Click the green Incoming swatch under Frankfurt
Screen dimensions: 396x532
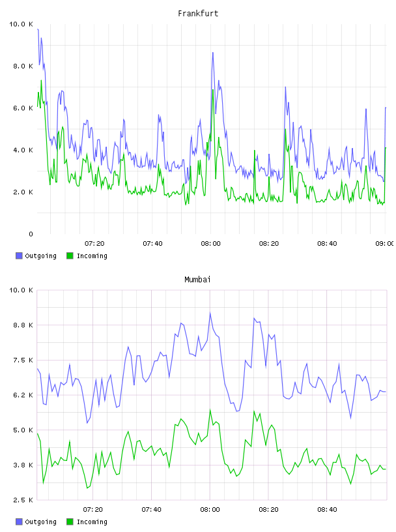pyautogui.click(x=70, y=256)
